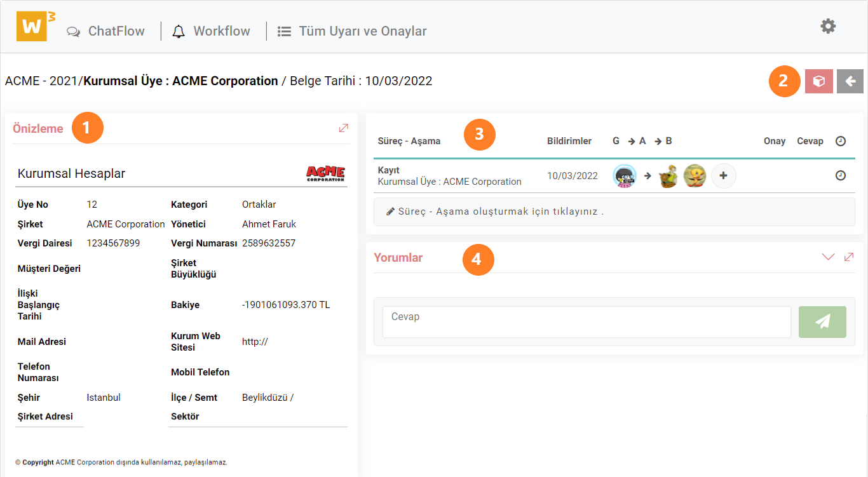Click 'Kurumsal Üye : ACME Corporation' under Kayıt
The height and width of the screenshot is (477, 868).
pyautogui.click(x=450, y=182)
